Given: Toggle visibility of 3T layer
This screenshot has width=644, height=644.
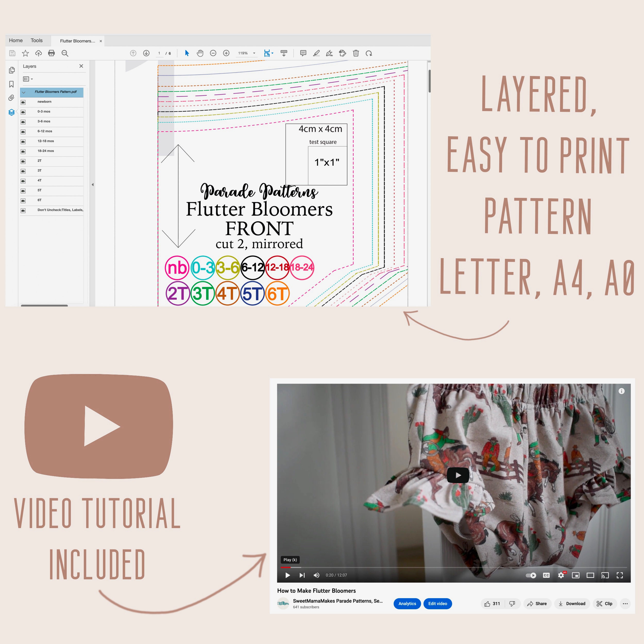Looking at the screenshot, I should point(23,171).
